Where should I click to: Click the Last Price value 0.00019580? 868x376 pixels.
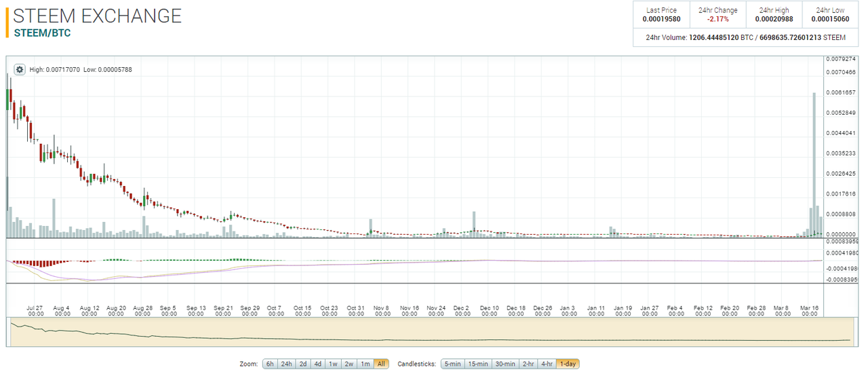(662, 19)
